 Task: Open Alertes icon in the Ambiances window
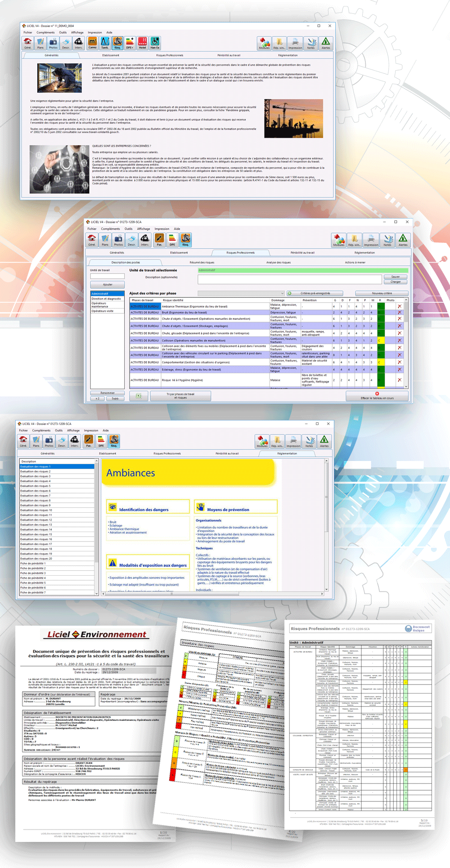[x=324, y=441]
